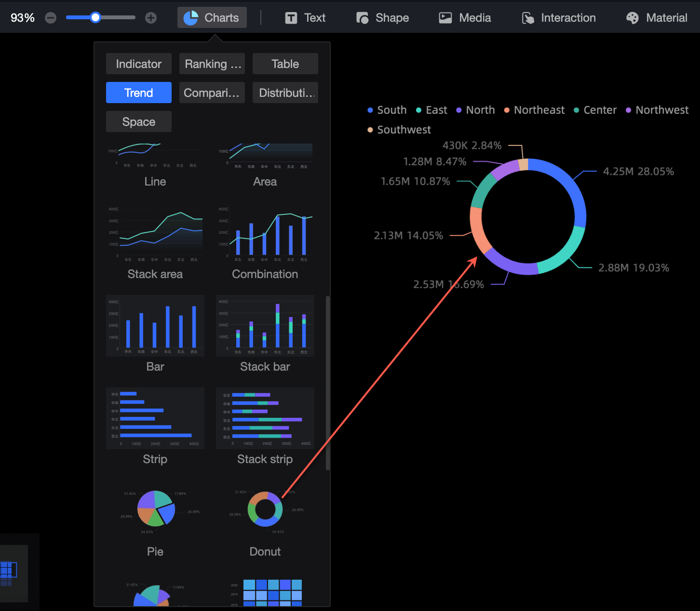Screen dimensions: 700x611
Task: Click the chart list scrollbar
Action: [x=328, y=383]
